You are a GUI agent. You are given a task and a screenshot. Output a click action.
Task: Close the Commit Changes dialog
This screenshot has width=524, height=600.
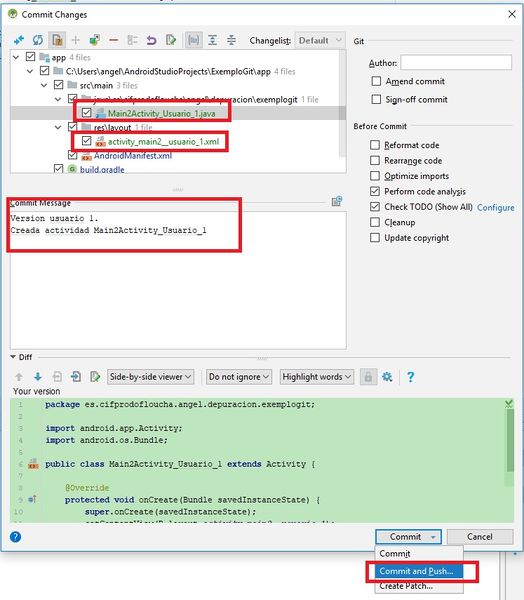[x=512, y=14]
